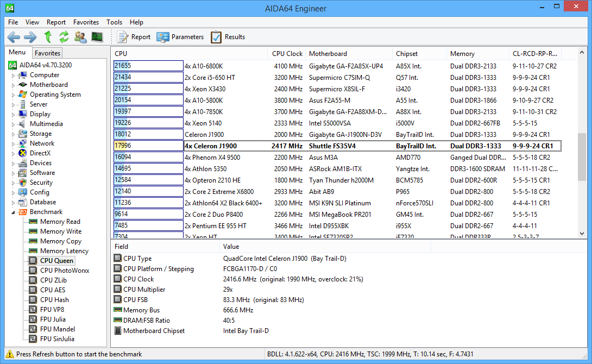Sort by the Chipset column header
The height and width of the screenshot is (364, 592).
coord(420,54)
